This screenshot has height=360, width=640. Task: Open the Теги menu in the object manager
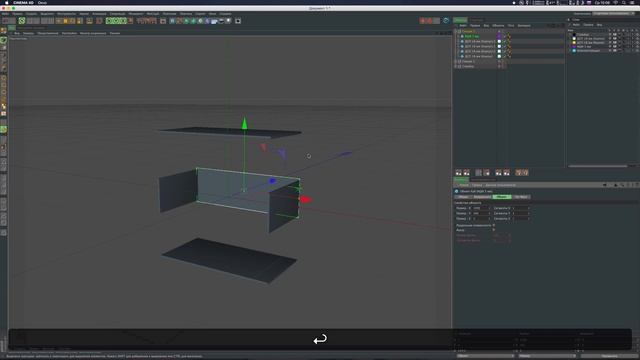[x=511, y=25]
